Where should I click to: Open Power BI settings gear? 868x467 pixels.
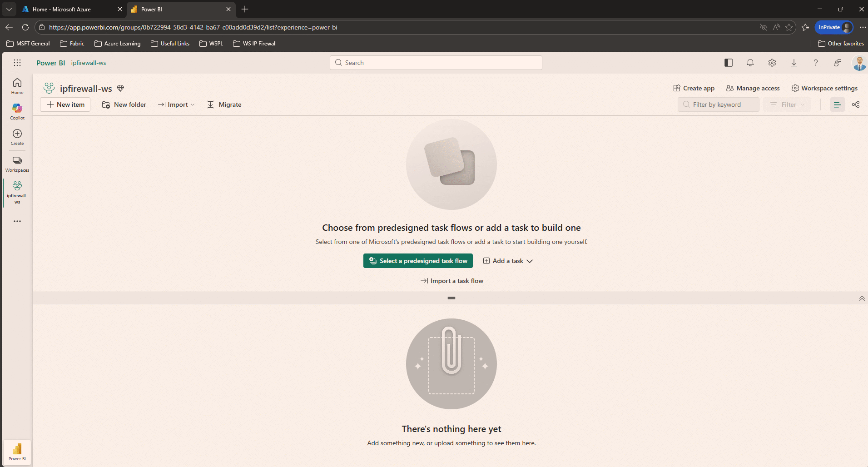tap(772, 63)
